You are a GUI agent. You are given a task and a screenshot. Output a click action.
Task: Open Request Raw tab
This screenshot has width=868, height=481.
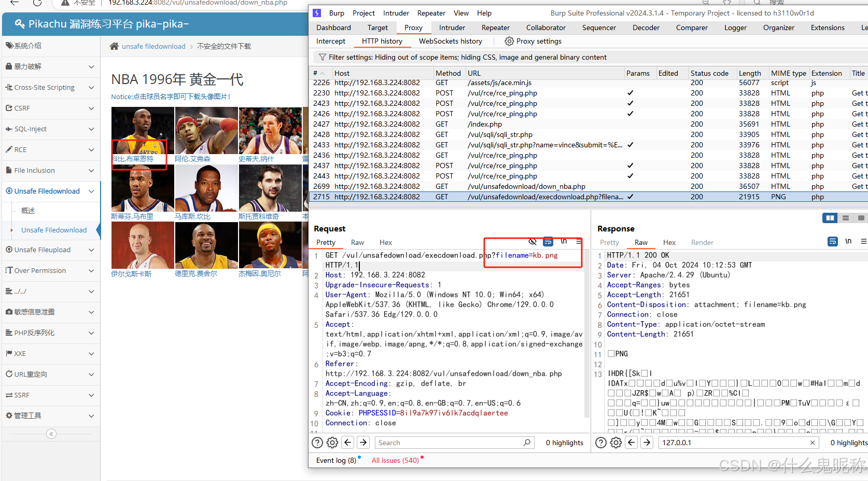[x=357, y=242]
